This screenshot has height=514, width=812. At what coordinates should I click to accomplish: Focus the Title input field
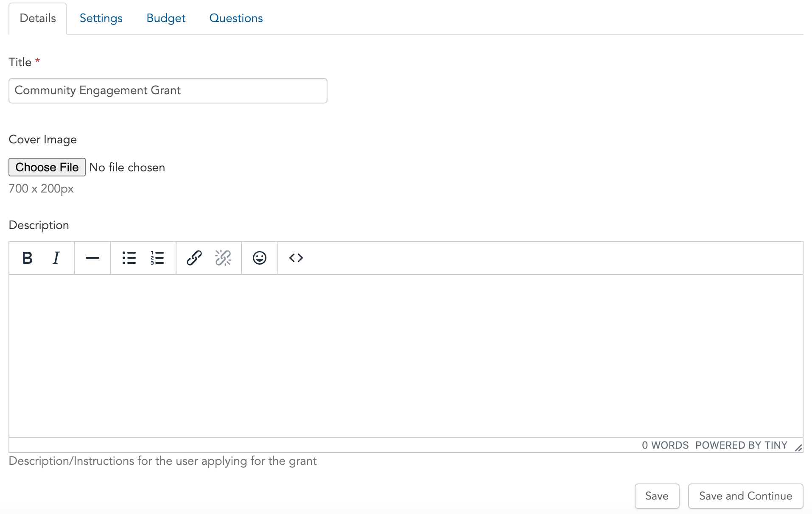(x=168, y=91)
